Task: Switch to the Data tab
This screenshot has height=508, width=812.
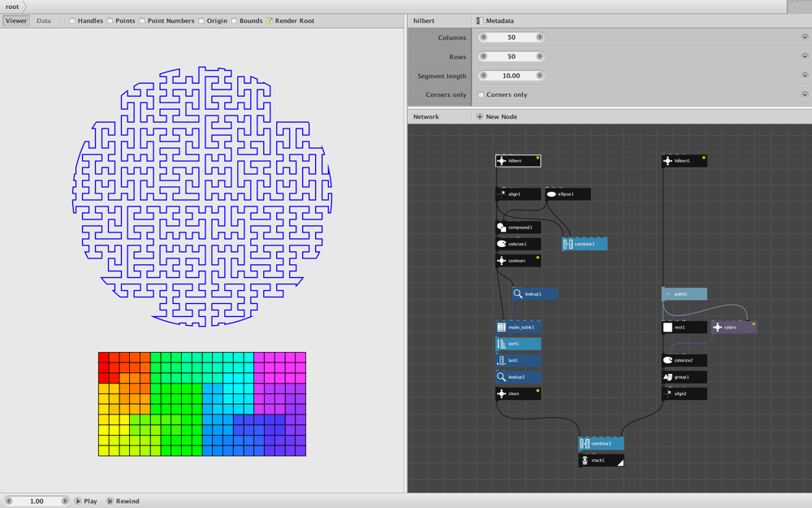Action: tap(44, 21)
